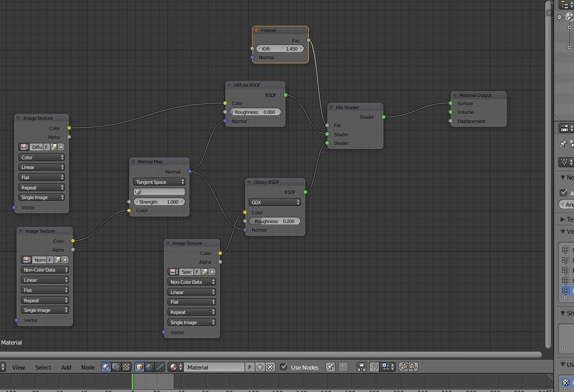Screen dimensions: 574x392
Task: Open GGX distribution dropdown in Glossy BSDF
Action: pos(275,203)
